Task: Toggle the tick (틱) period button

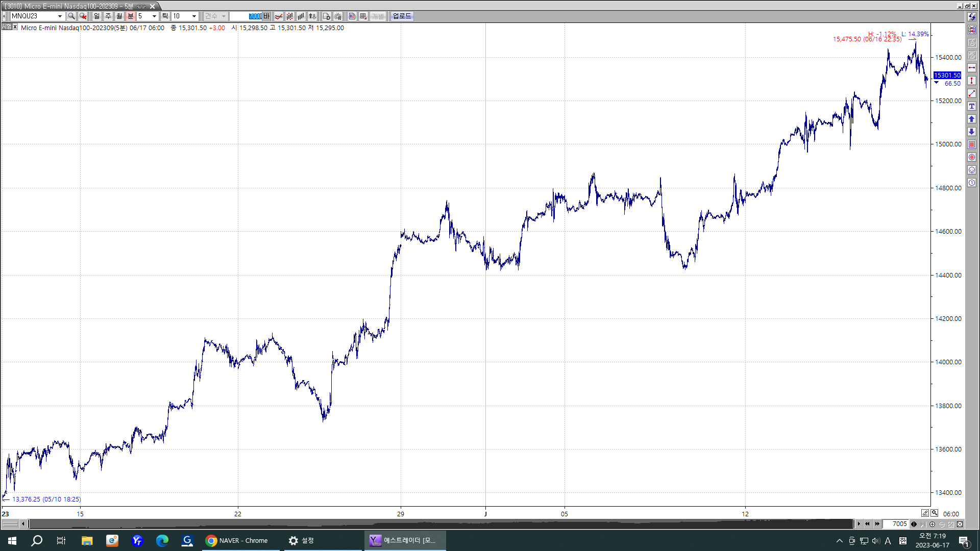Action: point(165,16)
